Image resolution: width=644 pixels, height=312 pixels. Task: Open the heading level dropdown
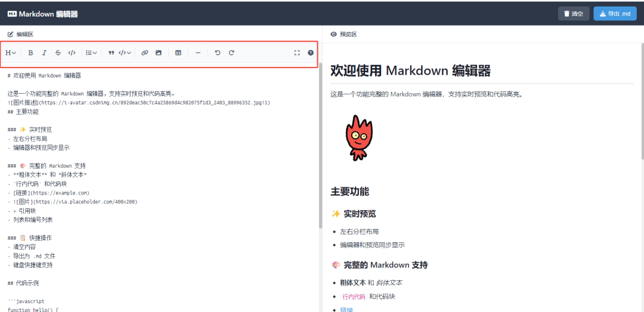[x=11, y=52]
